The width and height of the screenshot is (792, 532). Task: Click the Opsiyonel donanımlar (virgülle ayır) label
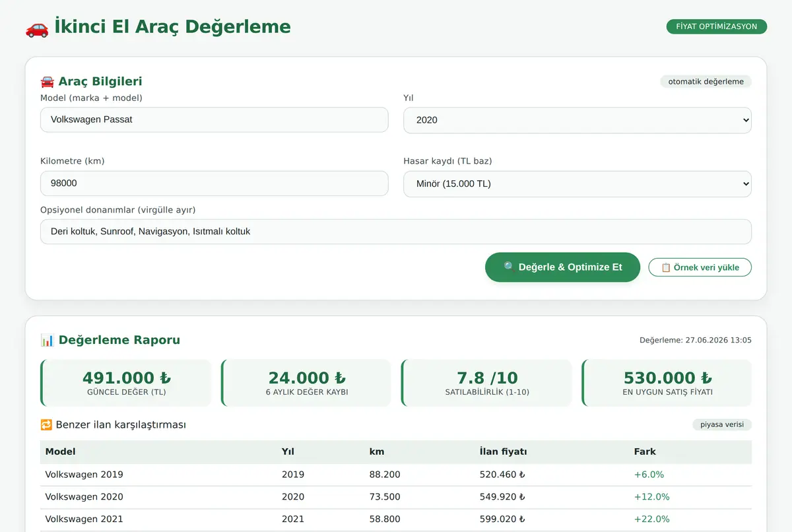pyautogui.click(x=118, y=210)
